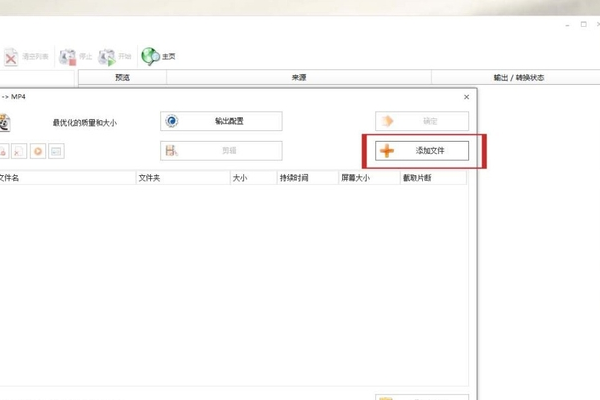Click the media info icon beside play icon
The width and height of the screenshot is (600, 400).
click(x=57, y=151)
